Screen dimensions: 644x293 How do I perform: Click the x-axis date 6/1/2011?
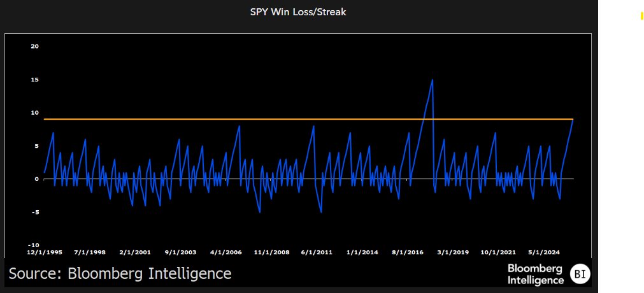tap(317, 252)
